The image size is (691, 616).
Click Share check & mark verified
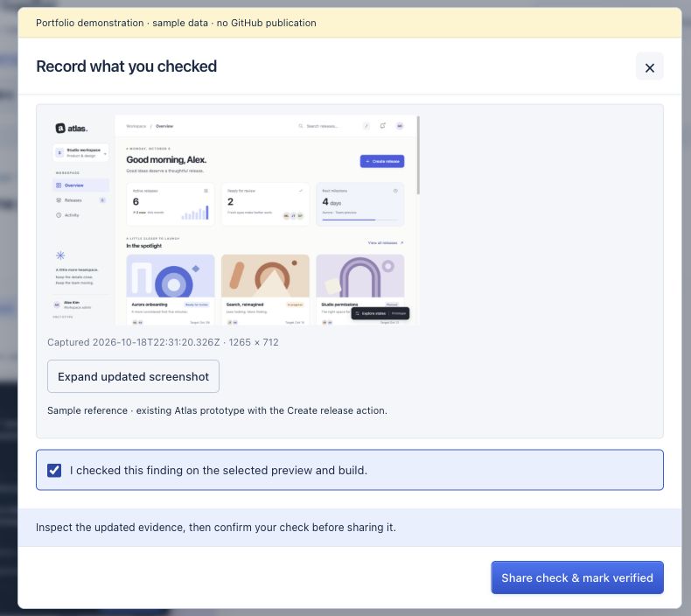pyautogui.click(x=577, y=577)
